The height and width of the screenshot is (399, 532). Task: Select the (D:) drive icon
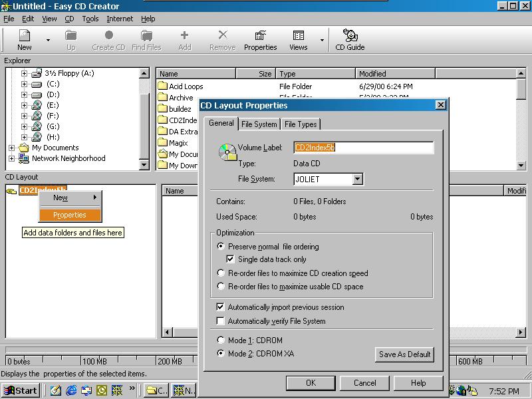[37, 94]
